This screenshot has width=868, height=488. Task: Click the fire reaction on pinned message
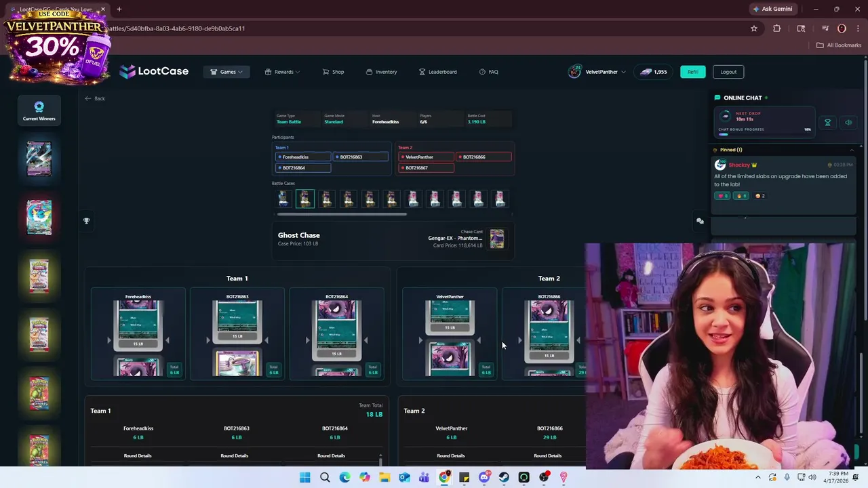click(742, 196)
